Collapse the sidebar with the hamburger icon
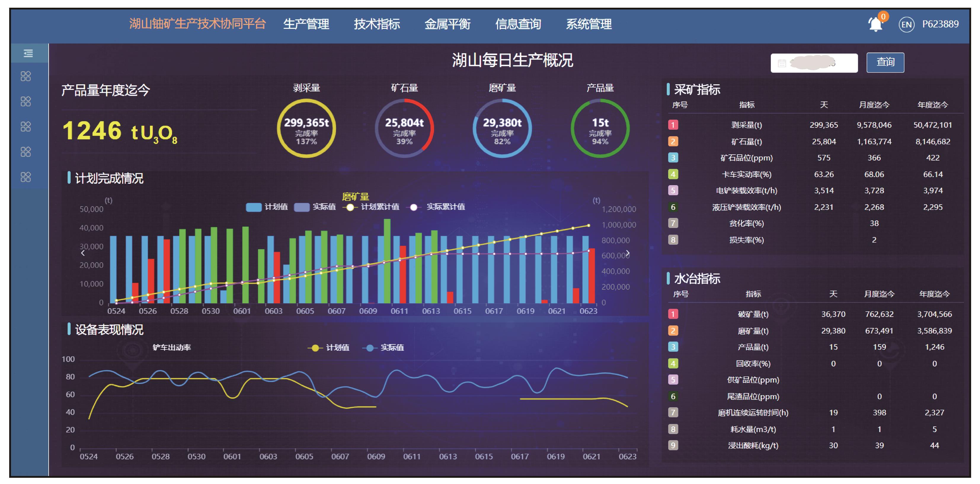980x484 pixels. pos(28,53)
